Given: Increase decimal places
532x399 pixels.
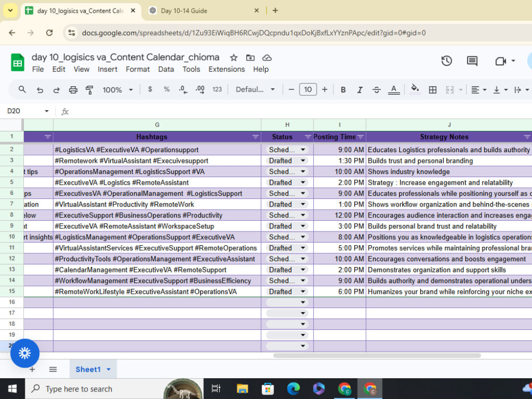Looking at the screenshot, I should (x=200, y=89).
